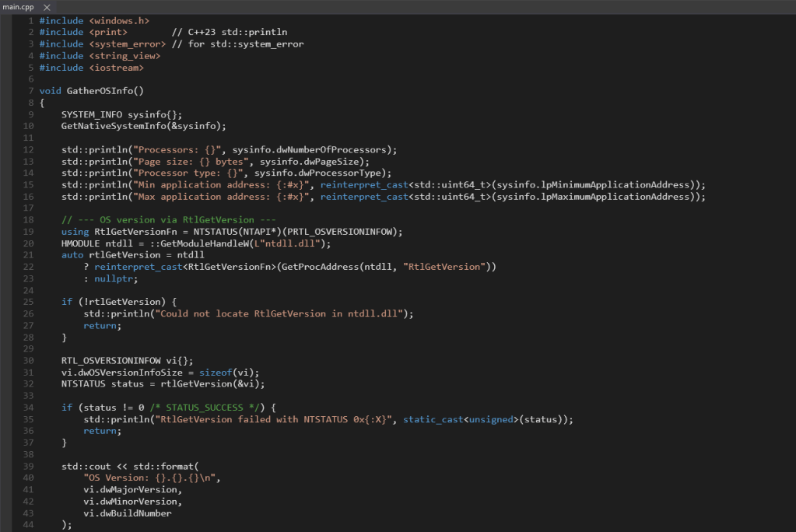Click line number 44 in the gutter
The image size is (796, 532).
(x=28, y=525)
